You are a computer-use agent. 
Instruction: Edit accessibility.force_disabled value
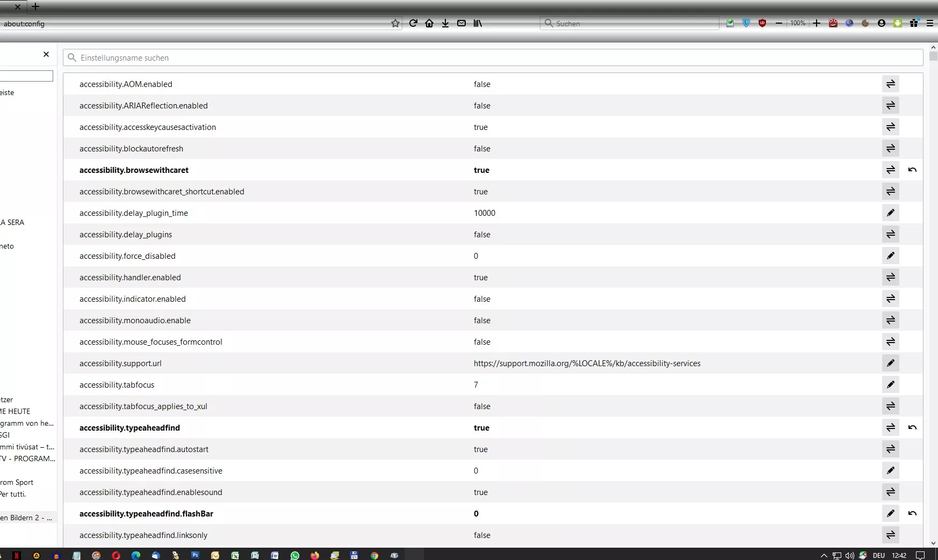[x=891, y=256]
